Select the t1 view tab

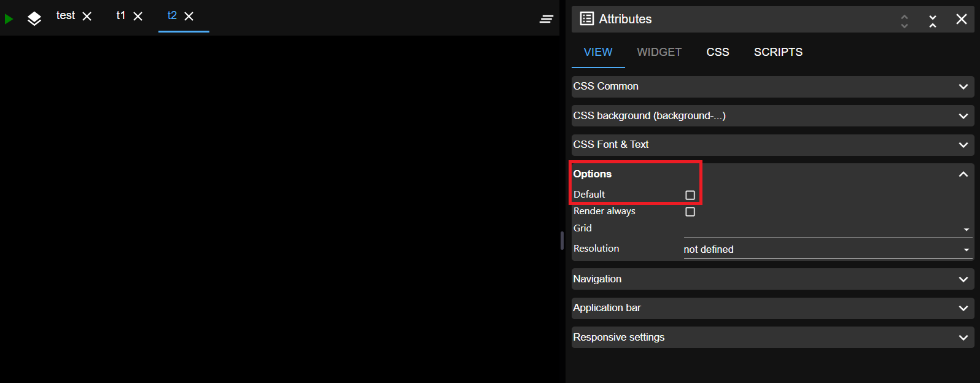121,16
